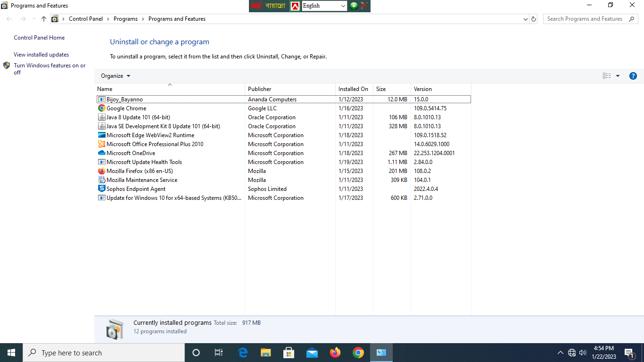Open Firefox from the taskbar
Screen dimensions: 644x362
point(335,353)
